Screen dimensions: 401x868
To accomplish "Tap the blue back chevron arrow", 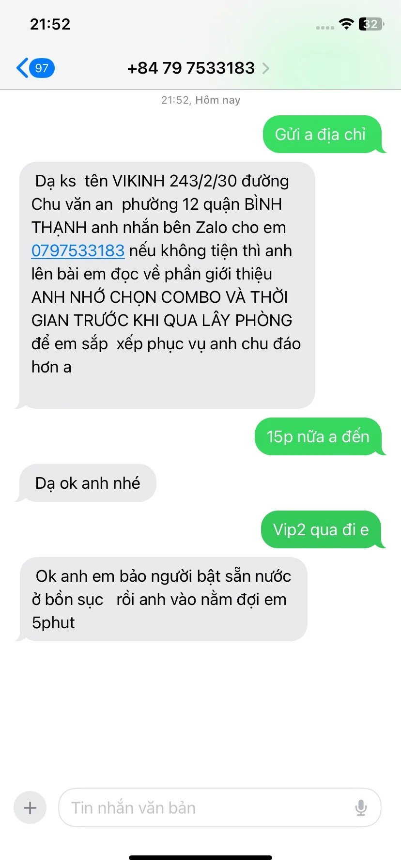I will tap(22, 68).
